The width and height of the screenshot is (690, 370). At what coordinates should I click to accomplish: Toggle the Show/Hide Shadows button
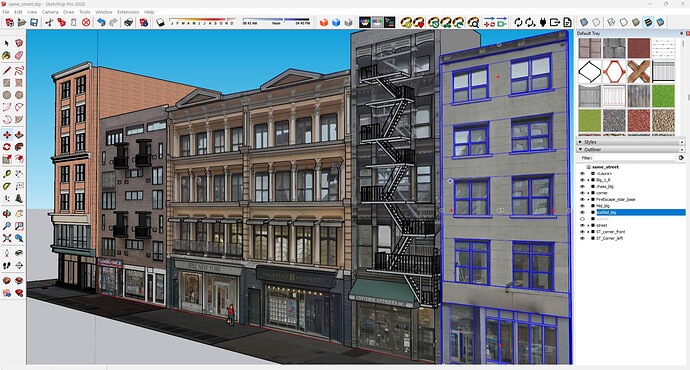tap(160, 22)
